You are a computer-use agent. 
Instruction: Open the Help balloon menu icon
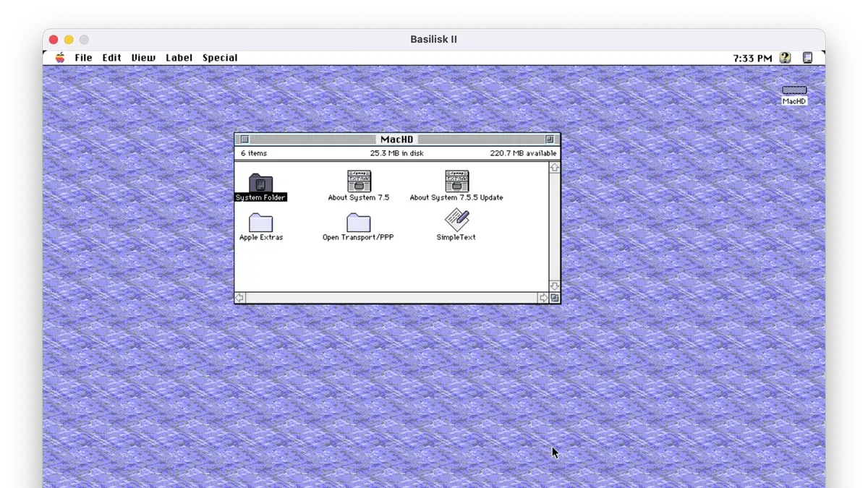pos(786,58)
